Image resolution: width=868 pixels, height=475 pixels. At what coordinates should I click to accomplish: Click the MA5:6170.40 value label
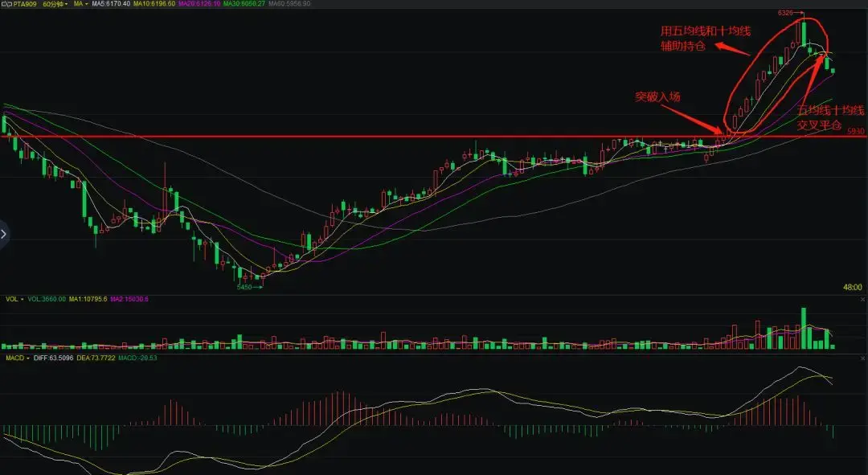111,4
